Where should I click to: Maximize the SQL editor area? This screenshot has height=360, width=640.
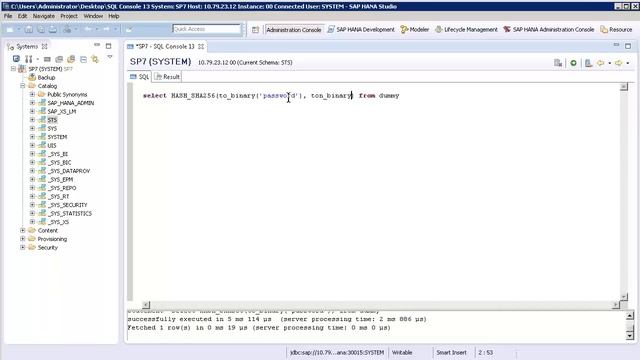pyautogui.click(x=628, y=46)
